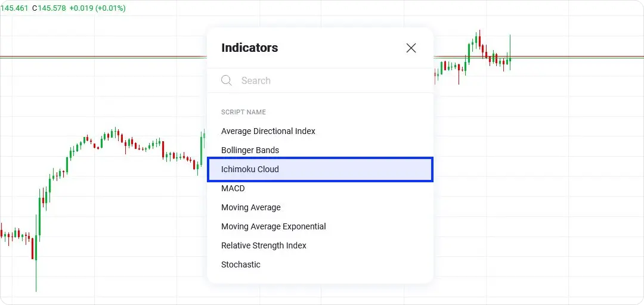Click the close price value C145.578
The height and width of the screenshot is (305, 644).
(49, 8)
